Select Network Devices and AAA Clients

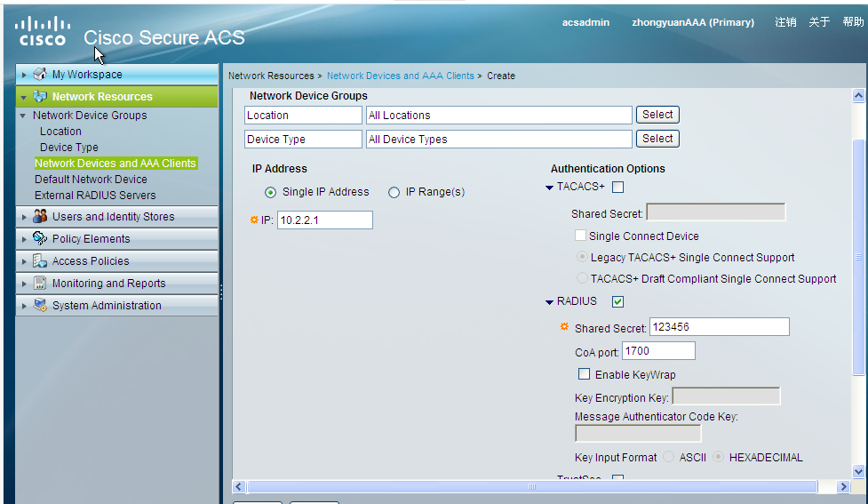(x=115, y=164)
